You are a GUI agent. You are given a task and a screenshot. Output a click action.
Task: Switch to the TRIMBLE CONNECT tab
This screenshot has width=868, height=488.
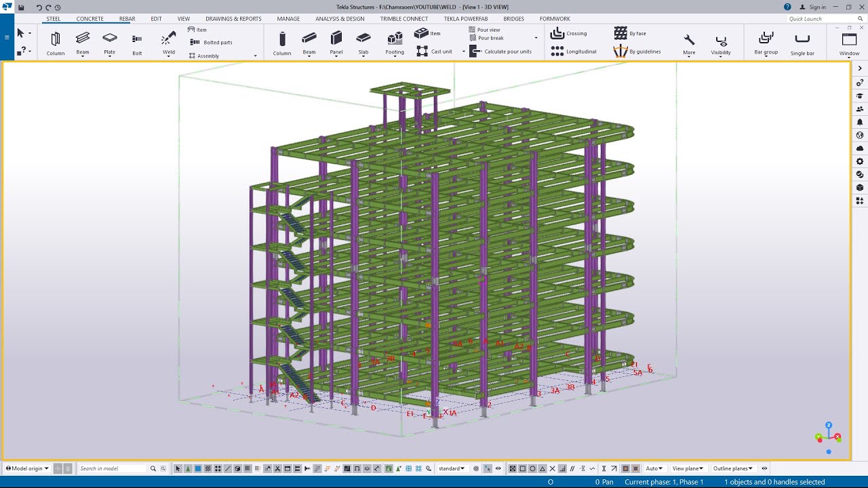404,19
